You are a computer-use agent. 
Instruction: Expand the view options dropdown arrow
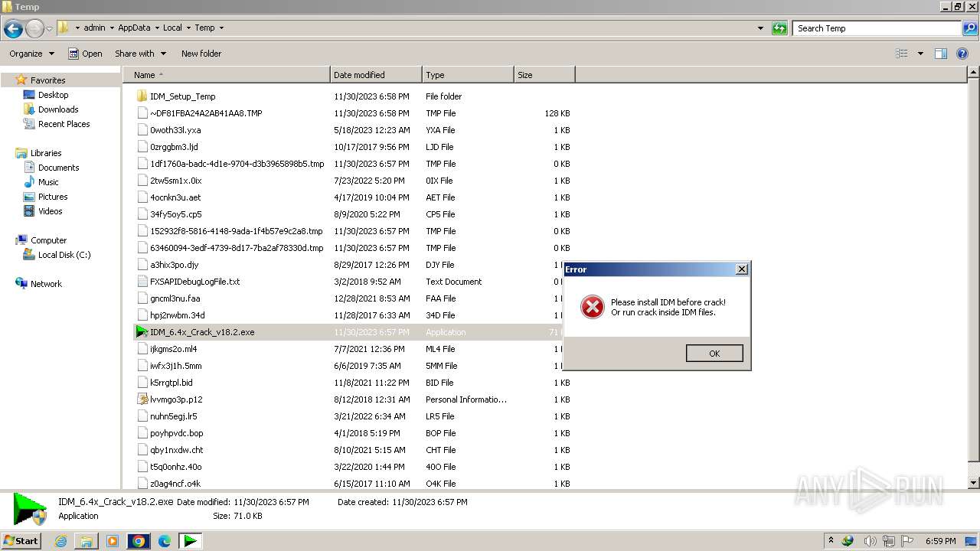[x=920, y=54]
